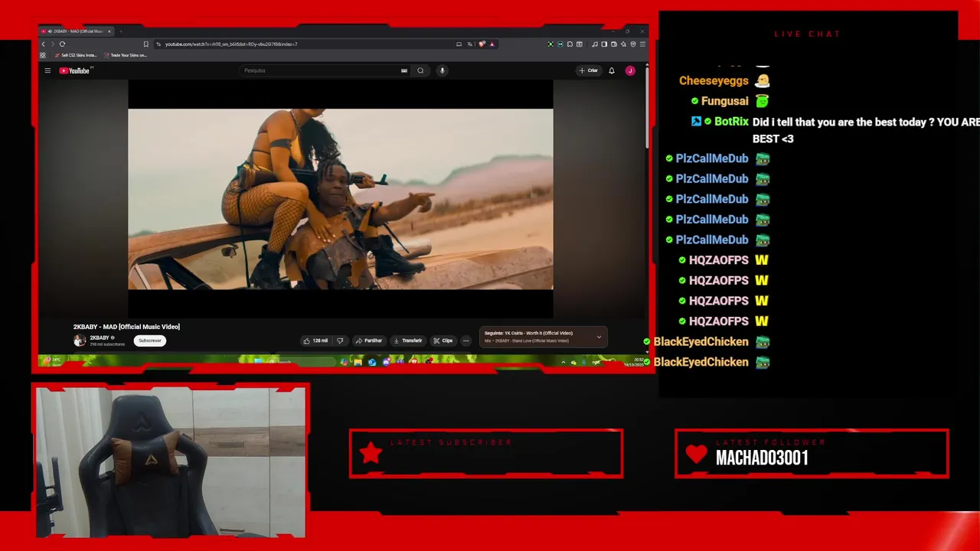
Task: Open the 2KBABY channel avatar
Action: pos(80,341)
